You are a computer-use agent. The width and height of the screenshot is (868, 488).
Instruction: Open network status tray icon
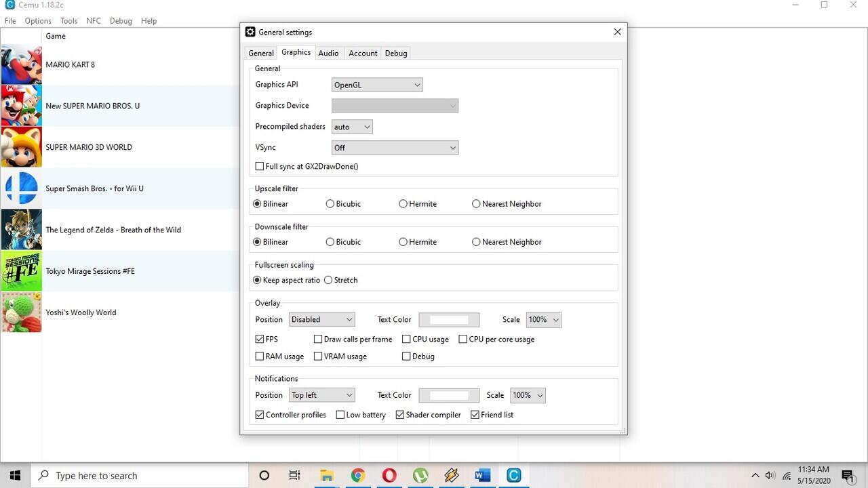point(787,476)
